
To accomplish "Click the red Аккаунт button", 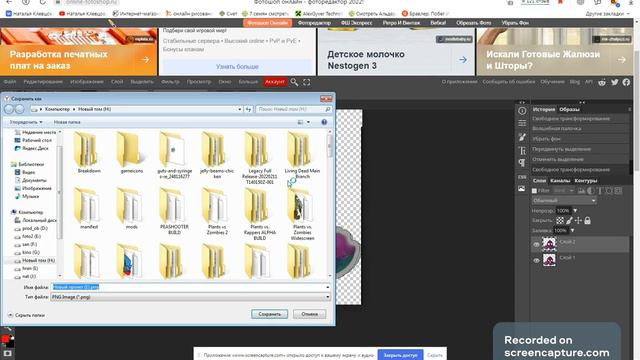I will pyautogui.click(x=275, y=82).
